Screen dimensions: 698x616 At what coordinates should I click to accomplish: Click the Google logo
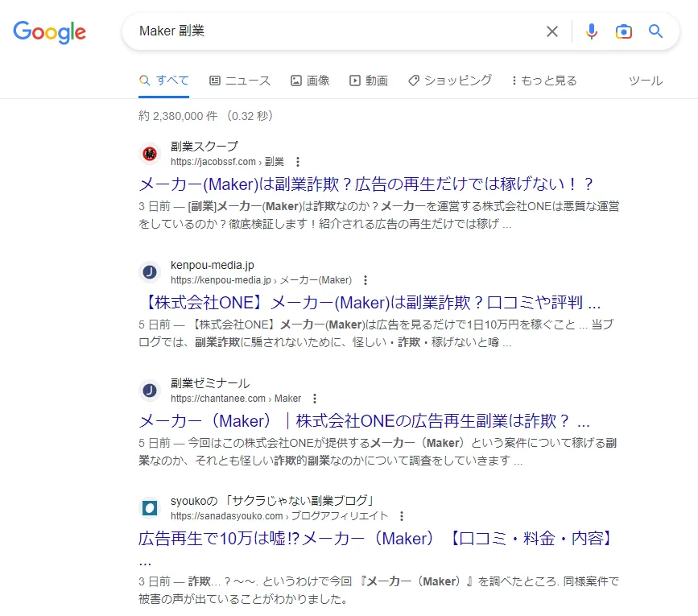pos(49,32)
